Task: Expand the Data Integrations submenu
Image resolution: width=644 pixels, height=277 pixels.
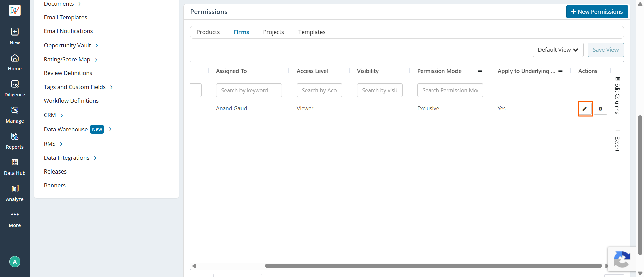Action: coord(95,158)
